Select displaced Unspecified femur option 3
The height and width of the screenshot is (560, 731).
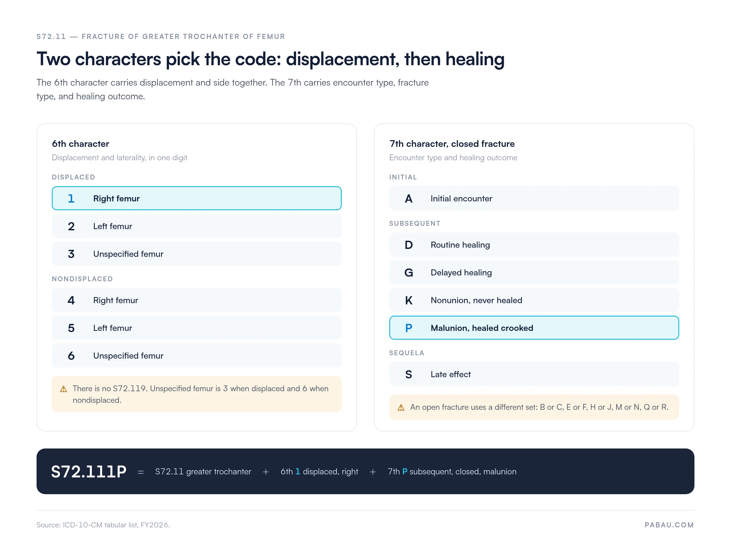[196, 254]
